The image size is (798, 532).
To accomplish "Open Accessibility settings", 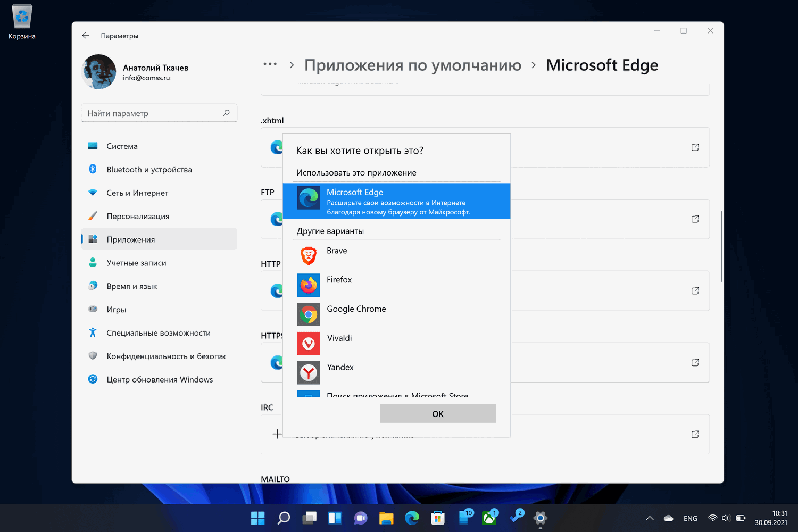I will click(159, 333).
